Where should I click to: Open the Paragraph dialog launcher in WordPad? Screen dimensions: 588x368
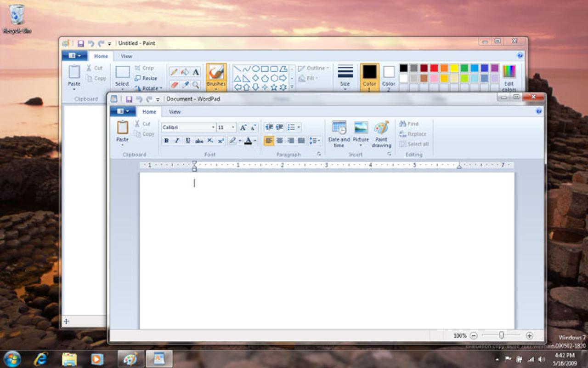coord(319,155)
